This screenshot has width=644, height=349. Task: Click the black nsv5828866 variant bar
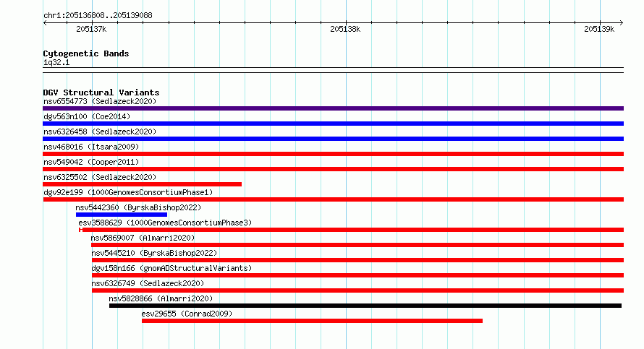365,306
